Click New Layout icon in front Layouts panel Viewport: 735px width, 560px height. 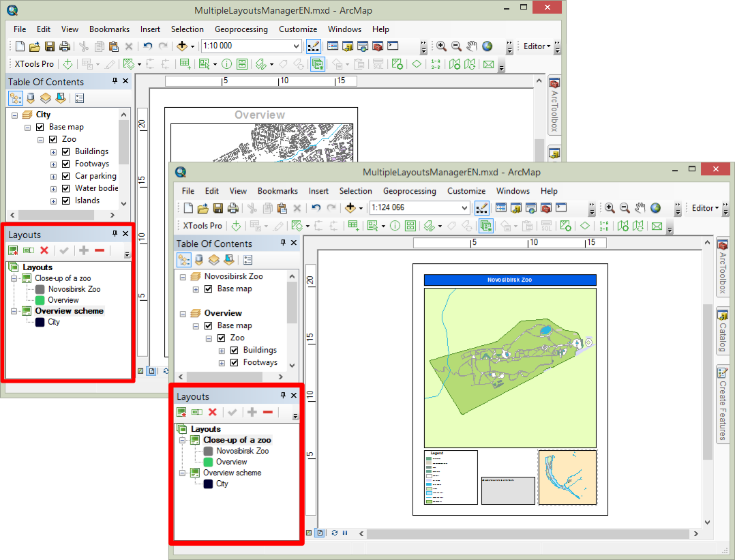[x=181, y=412]
